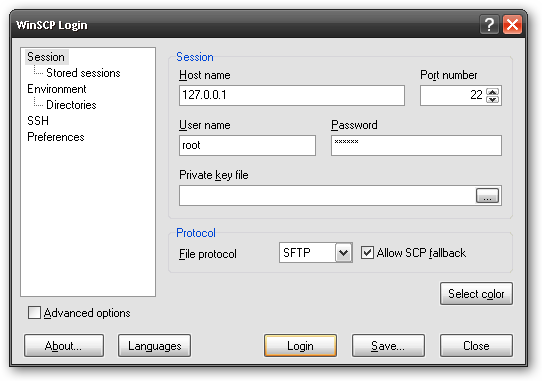Viewport: 542px width, 381px height.
Task: Go to Preferences in tree
Action: pos(56,137)
